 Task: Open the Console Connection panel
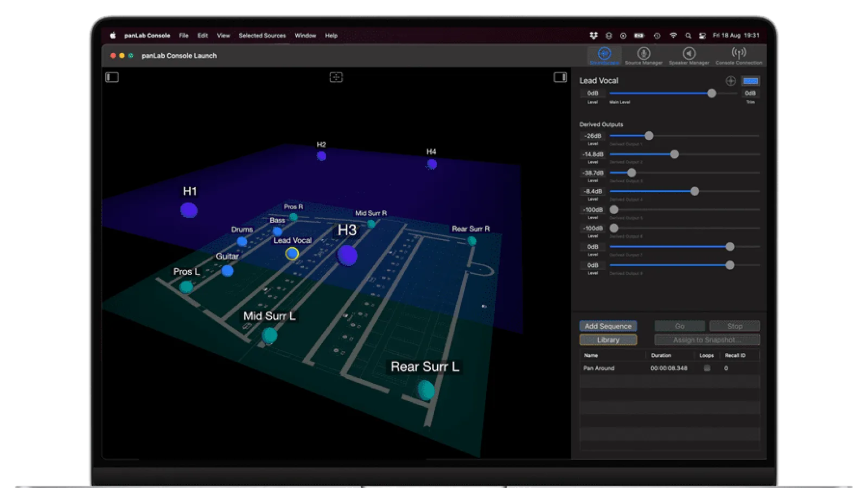point(738,56)
